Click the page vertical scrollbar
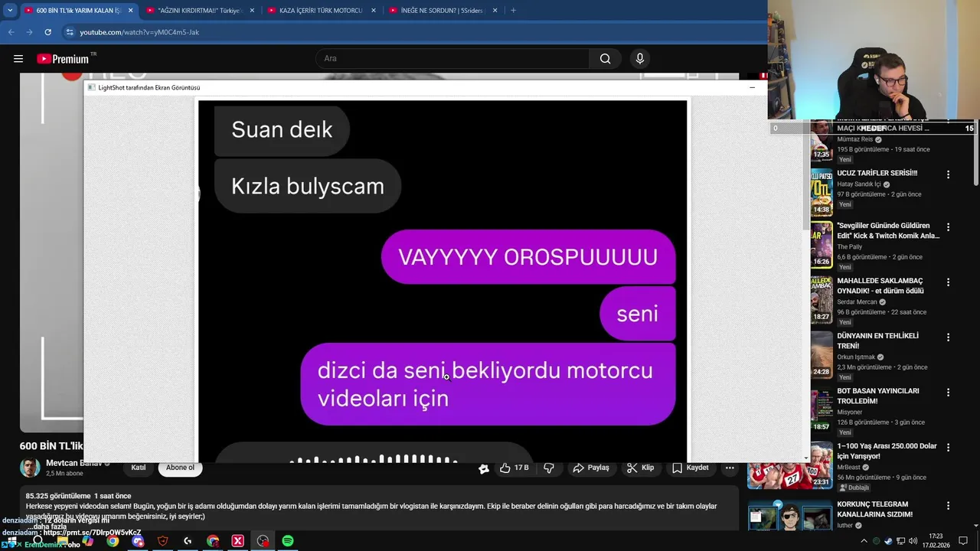The image size is (980, 551). tap(975, 153)
